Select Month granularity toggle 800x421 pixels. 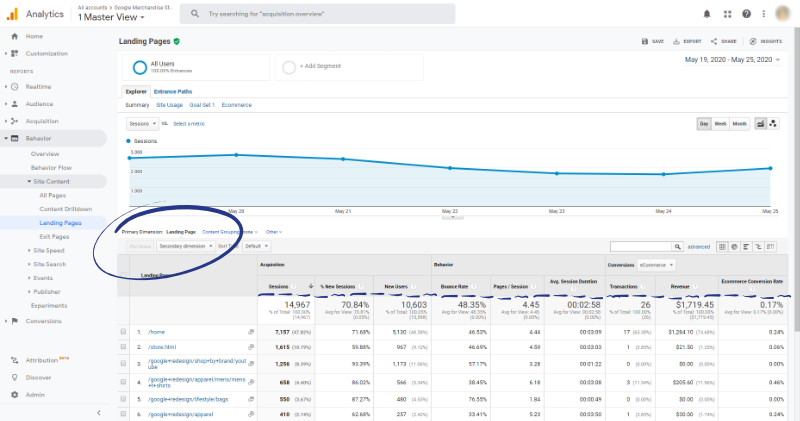point(739,123)
